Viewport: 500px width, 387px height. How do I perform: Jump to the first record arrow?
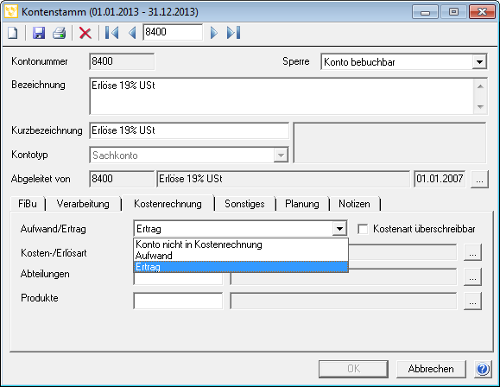tap(112, 33)
